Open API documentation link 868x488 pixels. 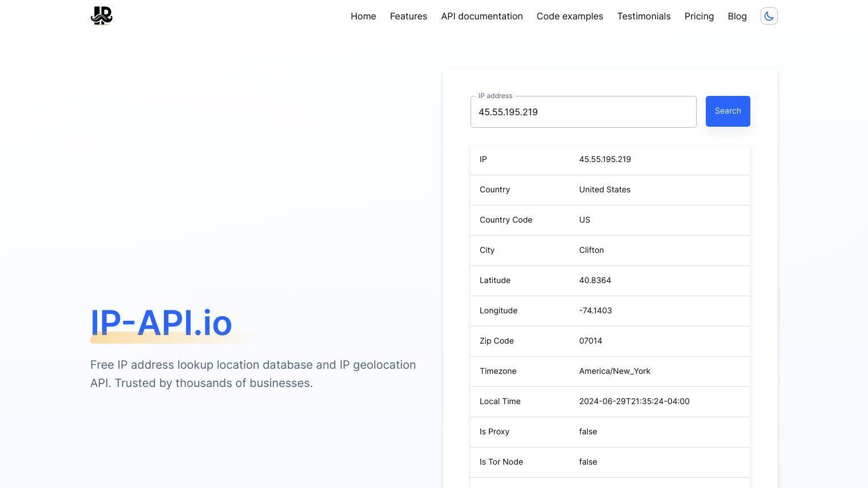[481, 17]
